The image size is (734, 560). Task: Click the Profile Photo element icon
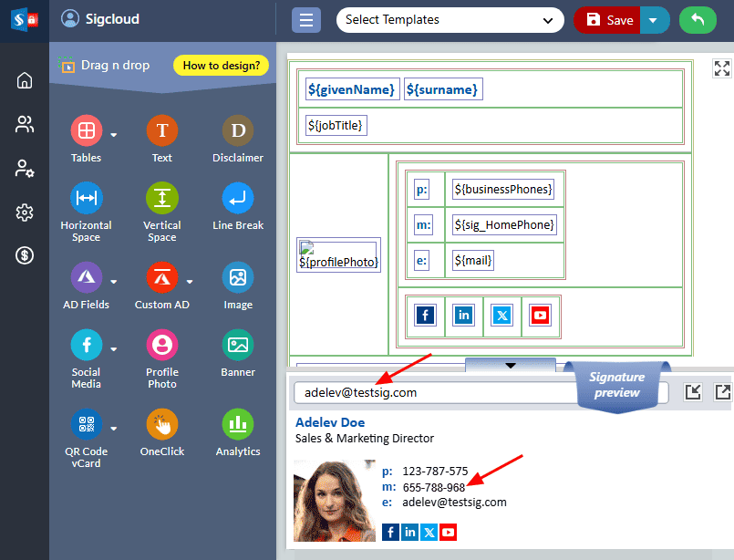161,346
